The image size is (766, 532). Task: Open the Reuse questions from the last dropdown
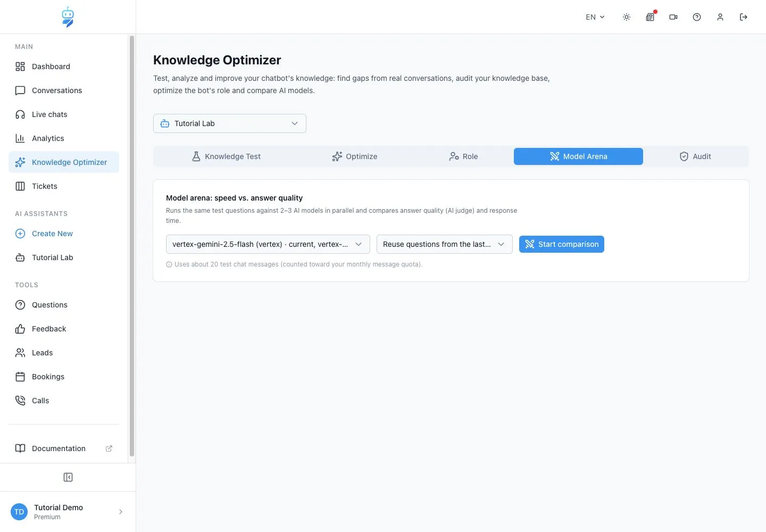tap(445, 244)
